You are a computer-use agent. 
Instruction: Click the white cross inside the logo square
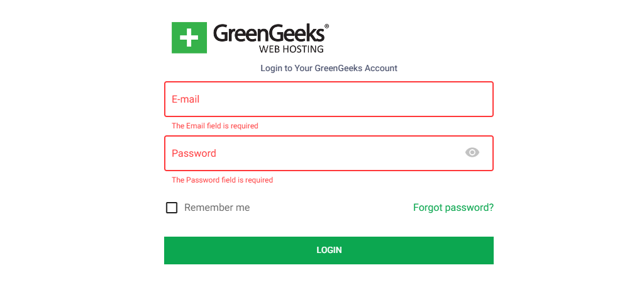coord(189,38)
